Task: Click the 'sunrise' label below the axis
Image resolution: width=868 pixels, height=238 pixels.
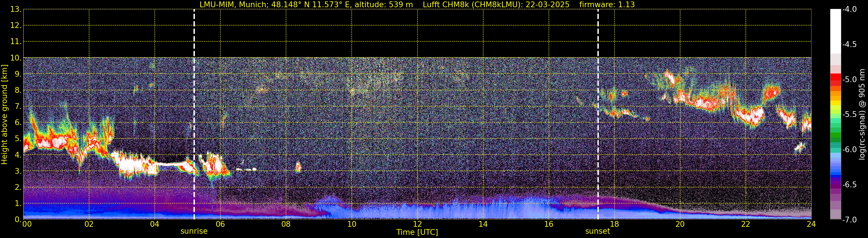Action: tap(194, 231)
